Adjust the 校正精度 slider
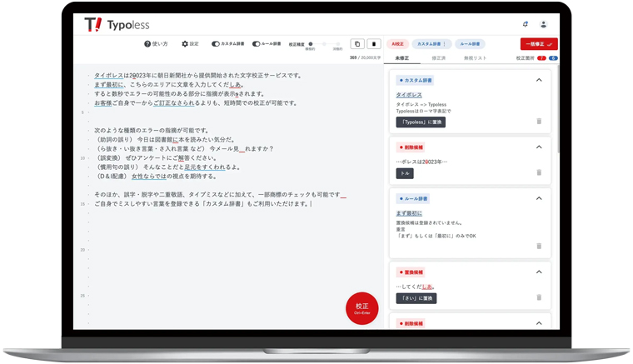The width and height of the screenshot is (633, 364). (x=324, y=44)
